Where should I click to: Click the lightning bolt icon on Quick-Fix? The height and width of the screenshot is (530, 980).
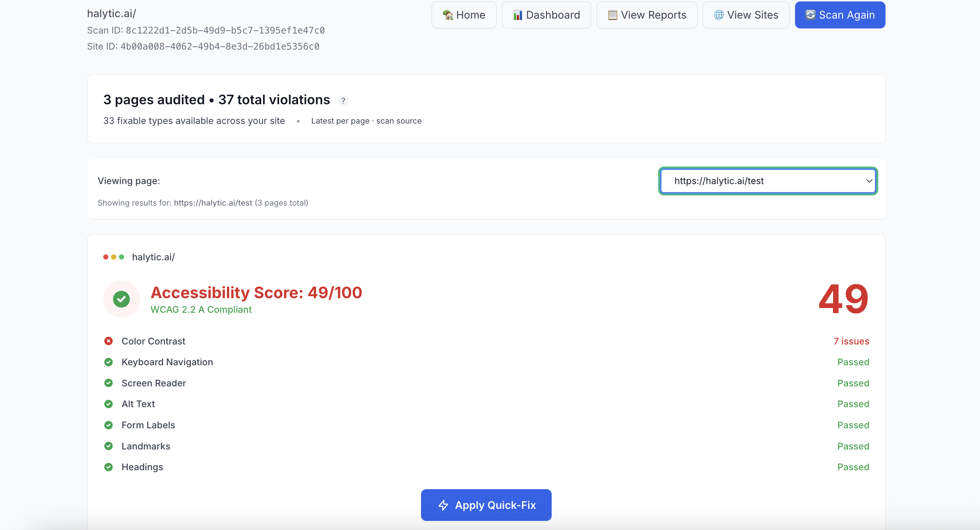443,505
